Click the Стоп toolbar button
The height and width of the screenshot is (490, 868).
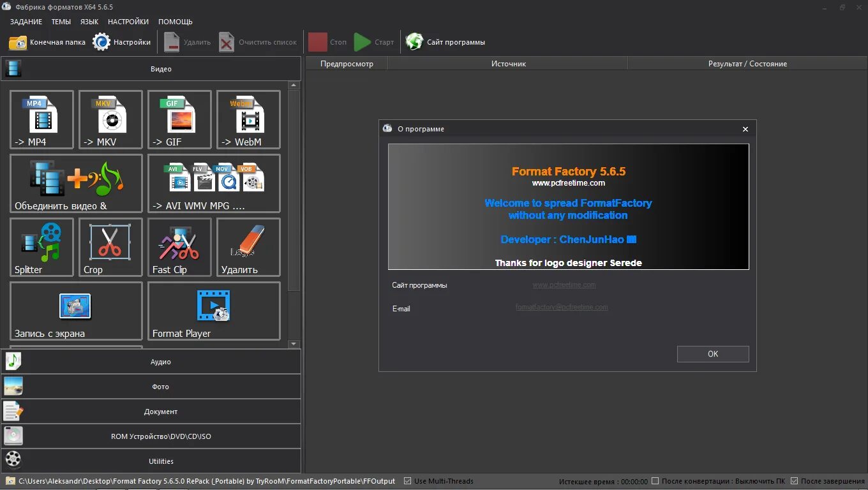click(x=327, y=42)
